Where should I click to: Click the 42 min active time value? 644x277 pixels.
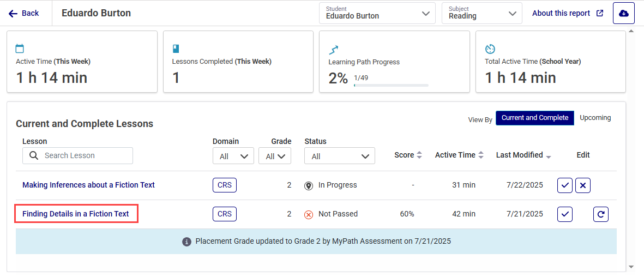pyautogui.click(x=464, y=214)
